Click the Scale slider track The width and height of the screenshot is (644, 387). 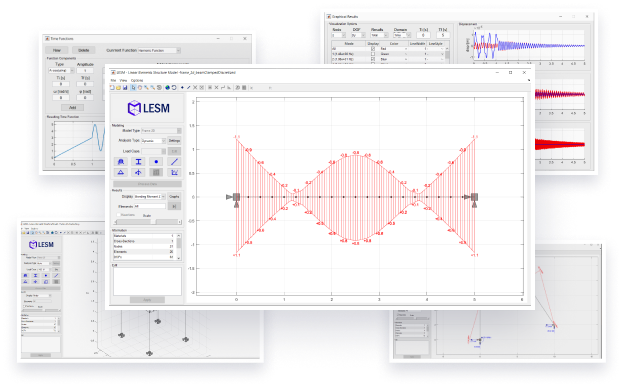click(147, 222)
